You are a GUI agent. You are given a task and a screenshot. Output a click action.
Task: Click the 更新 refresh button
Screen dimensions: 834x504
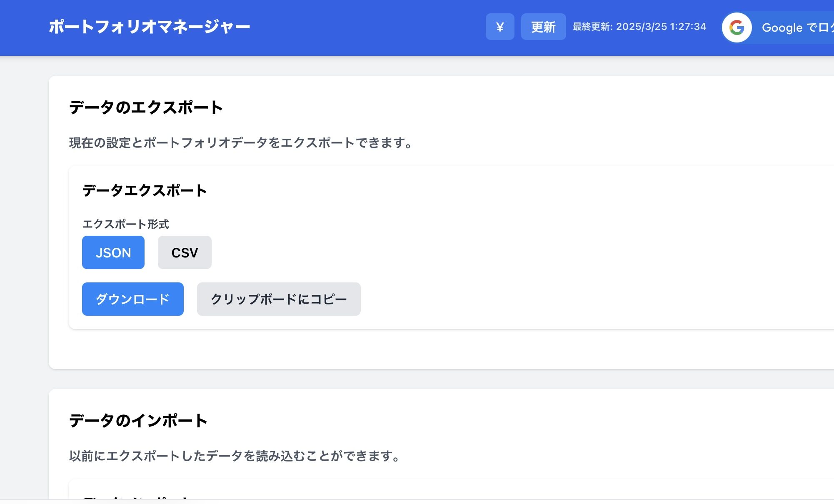click(x=543, y=27)
